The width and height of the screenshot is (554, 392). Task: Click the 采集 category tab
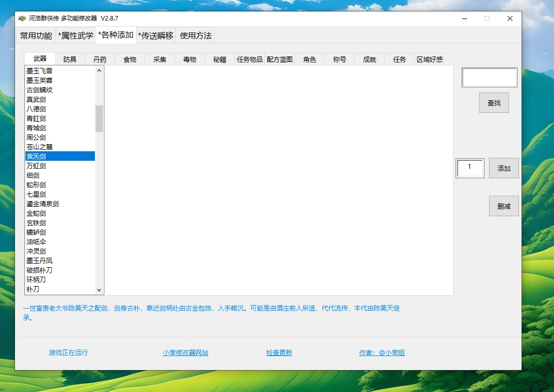point(160,59)
